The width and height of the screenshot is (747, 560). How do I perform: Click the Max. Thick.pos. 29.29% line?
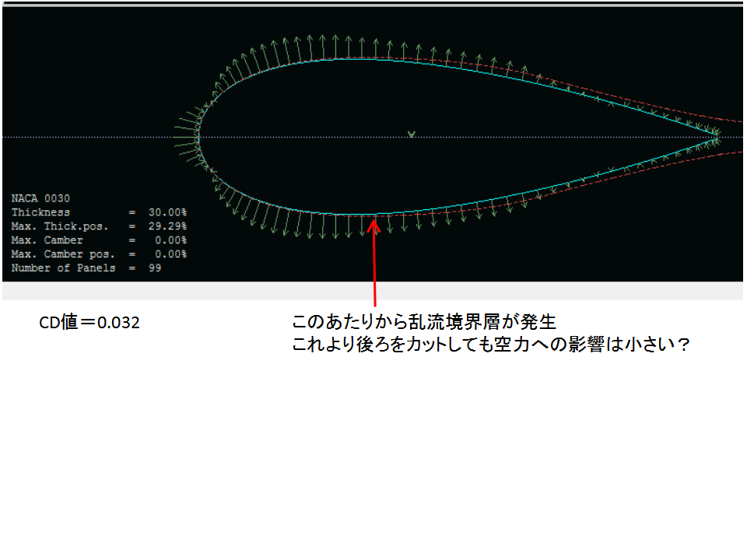99,226
